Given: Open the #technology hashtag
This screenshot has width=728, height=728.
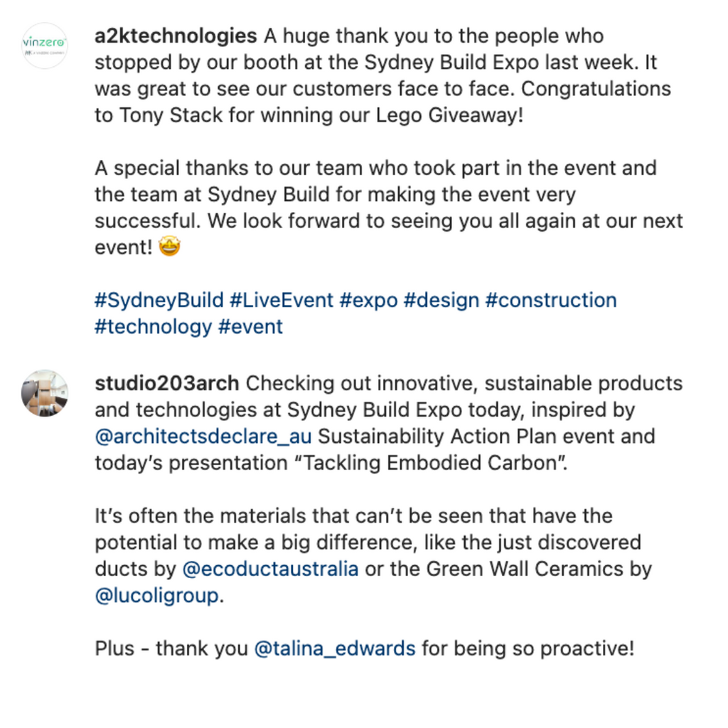Looking at the screenshot, I should coord(154,327).
